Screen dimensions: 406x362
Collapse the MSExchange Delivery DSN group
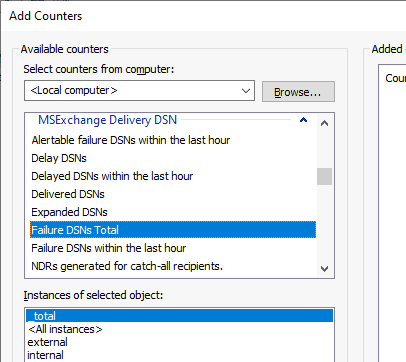point(303,120)
